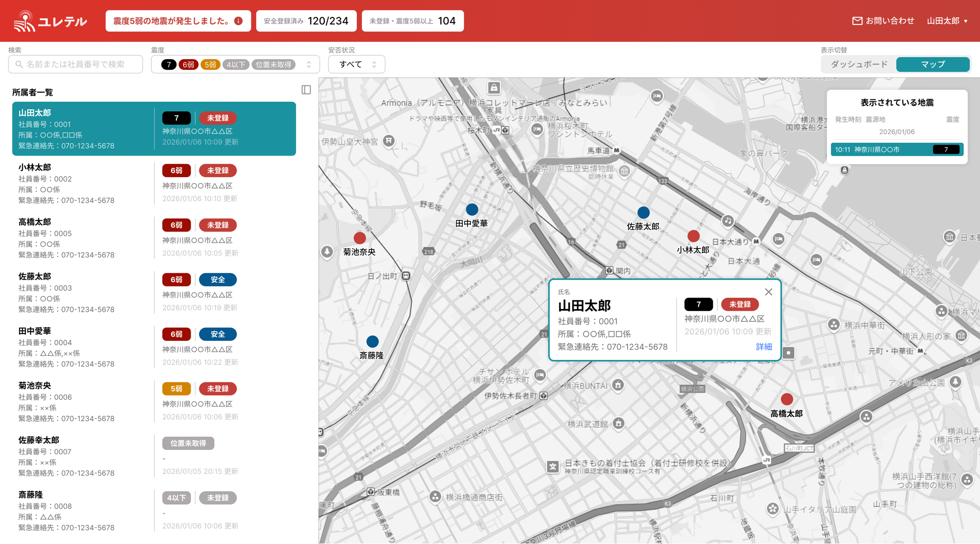This screenshot has height=544, width=980.
Task: Expand the 震度 filter selector arrows
Action: (x=309, y=65)
